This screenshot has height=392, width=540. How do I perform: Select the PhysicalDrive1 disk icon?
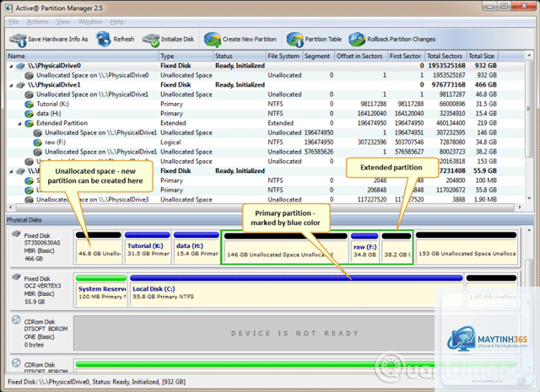click(20, 84)
